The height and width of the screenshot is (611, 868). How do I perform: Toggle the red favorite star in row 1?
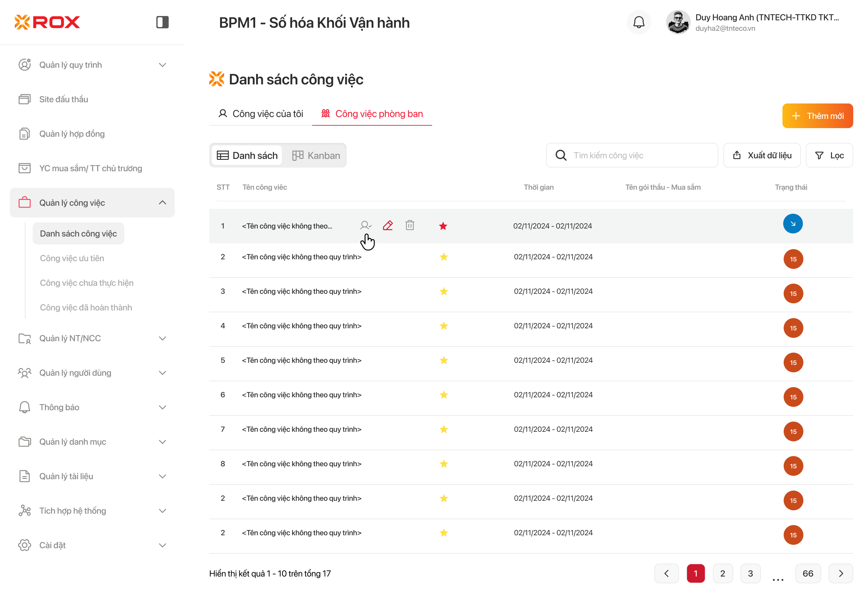pos(443,226)
